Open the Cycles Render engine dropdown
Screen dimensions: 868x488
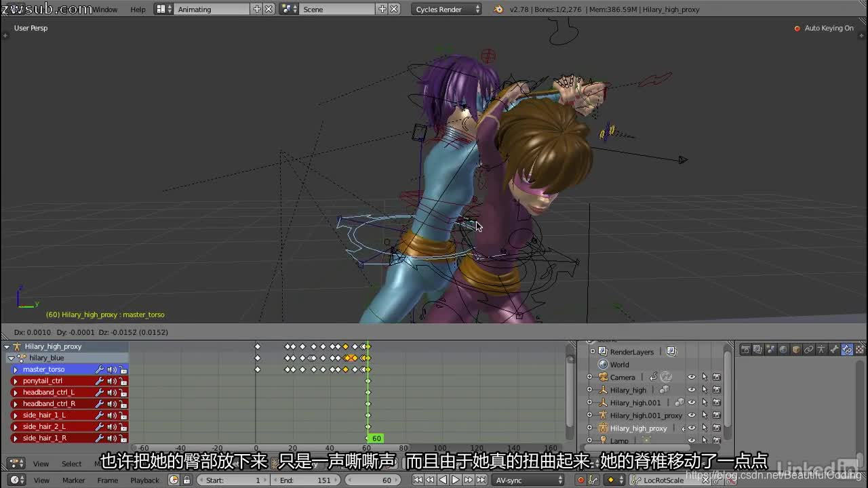point(448,9)
